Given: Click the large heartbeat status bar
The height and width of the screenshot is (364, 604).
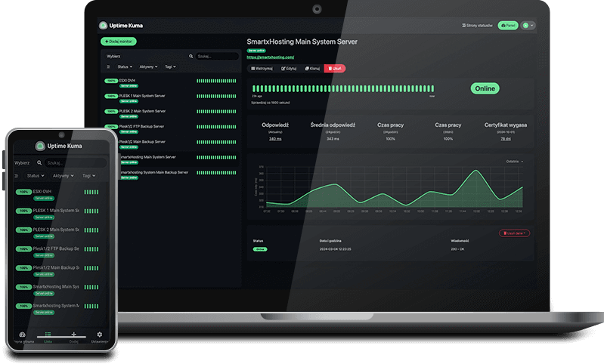Looking at the screenshot, I should point(343,89).
